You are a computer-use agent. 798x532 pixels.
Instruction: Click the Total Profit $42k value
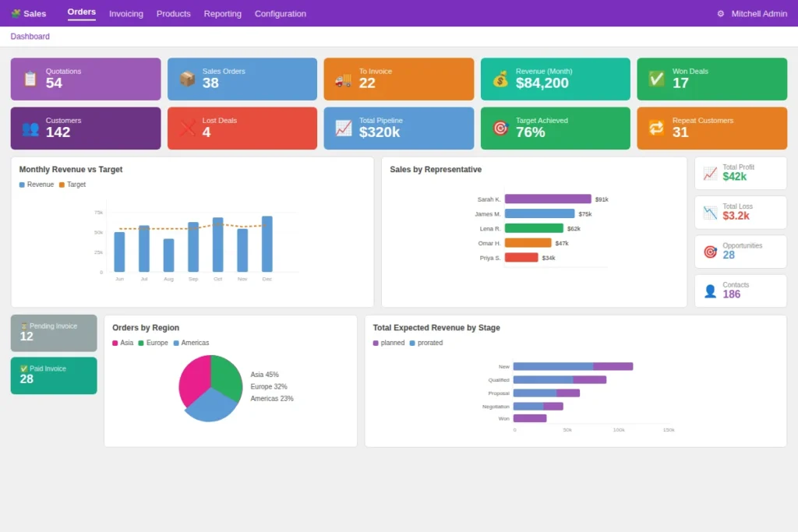pyautogui.click(x=734, y=177)
